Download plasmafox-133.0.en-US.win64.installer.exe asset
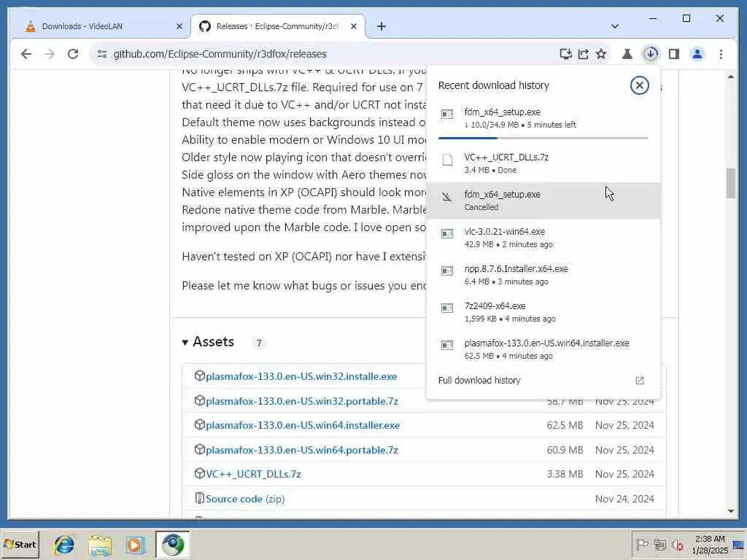The image size is (747, 560). 303,425
